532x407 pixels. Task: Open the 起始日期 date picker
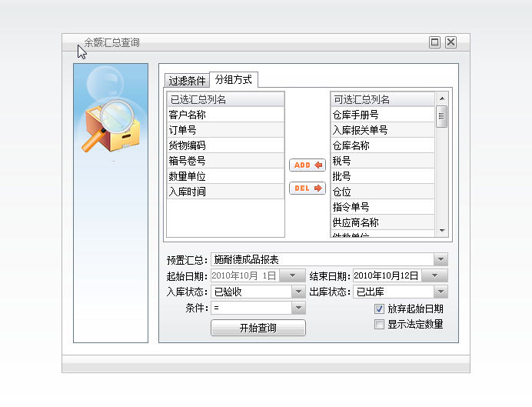point(292,276)
